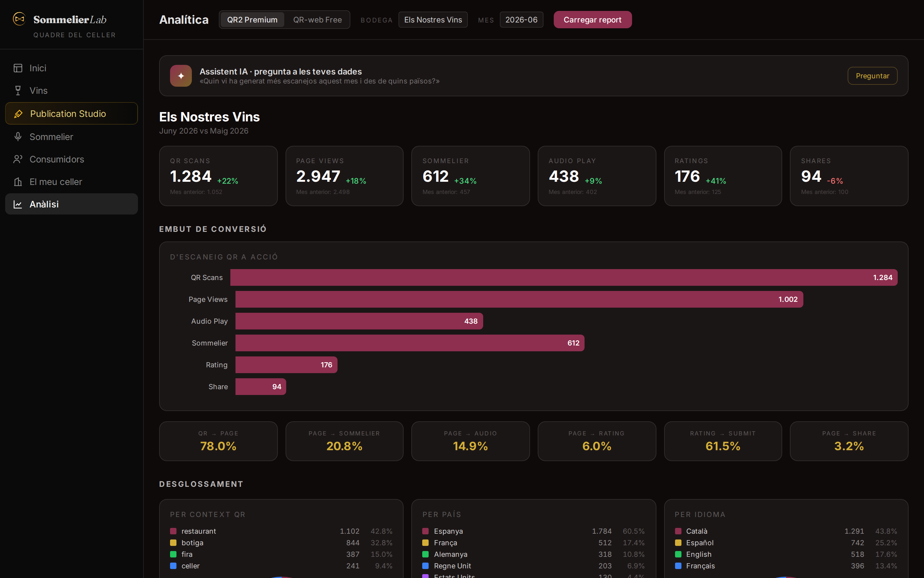
Task: Click Juny 2026 vs Maig 2026 subtitle
Action: point(203,131)
